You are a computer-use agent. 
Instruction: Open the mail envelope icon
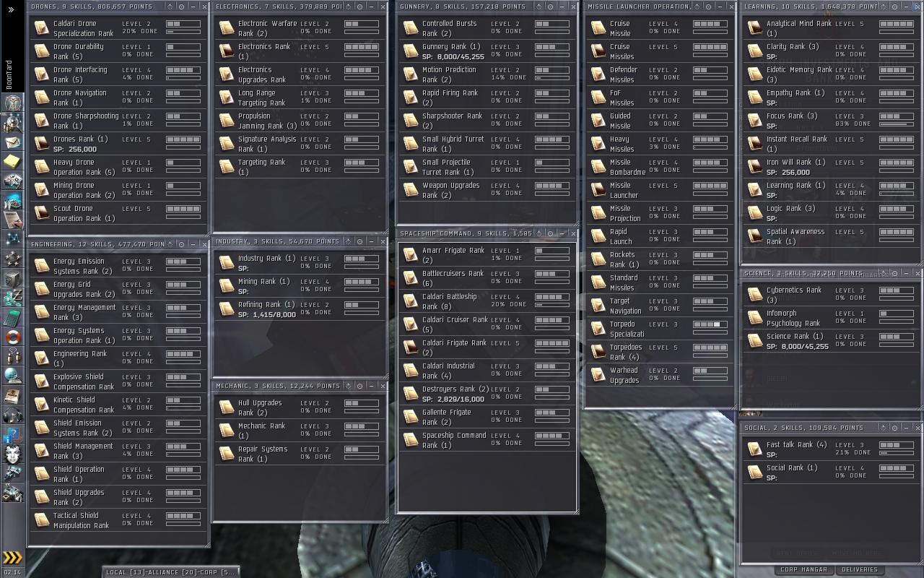12,142
